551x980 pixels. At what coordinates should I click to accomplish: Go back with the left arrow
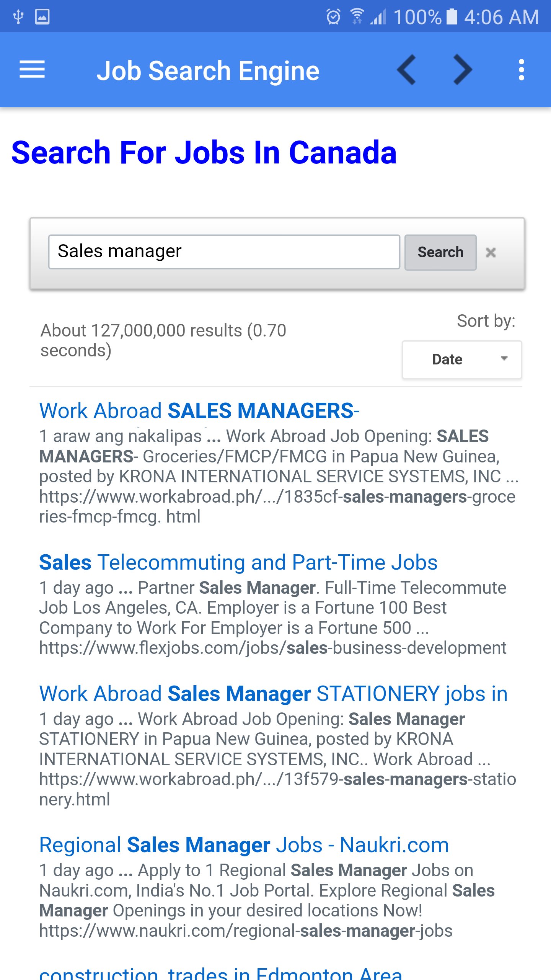406,70
